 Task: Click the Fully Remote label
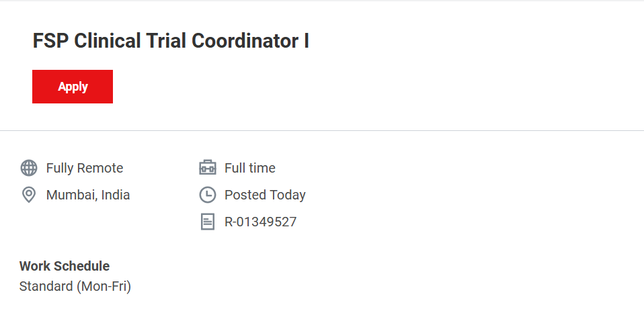(85, 168)
